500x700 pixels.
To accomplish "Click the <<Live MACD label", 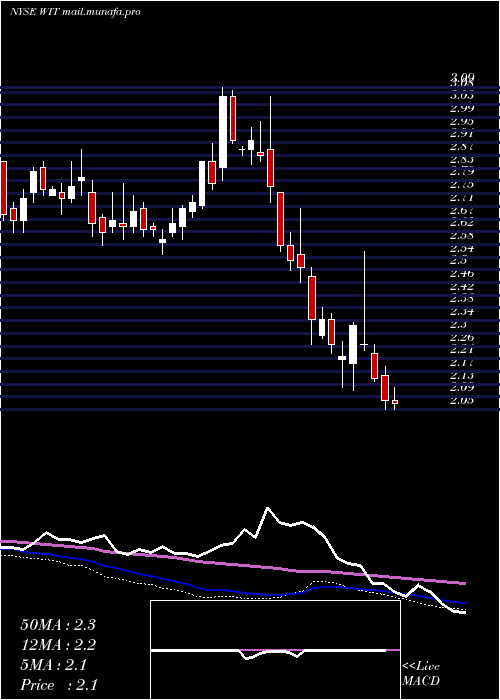I will click(x=421, y=674).
